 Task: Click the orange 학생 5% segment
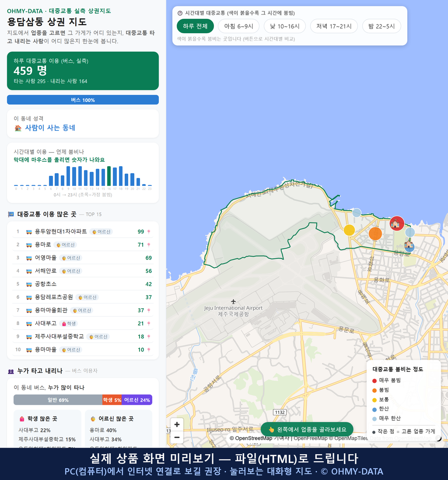(x=112, y=400)
